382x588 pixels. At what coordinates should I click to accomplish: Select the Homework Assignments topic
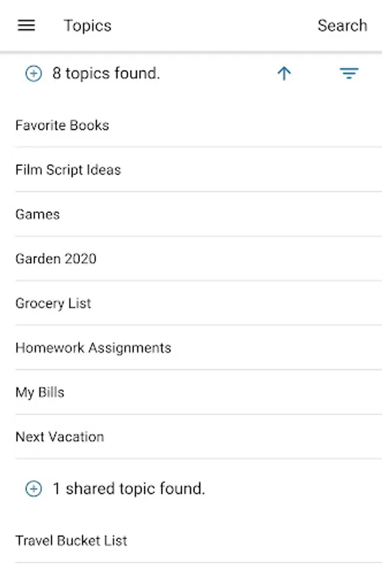[93, 348]
